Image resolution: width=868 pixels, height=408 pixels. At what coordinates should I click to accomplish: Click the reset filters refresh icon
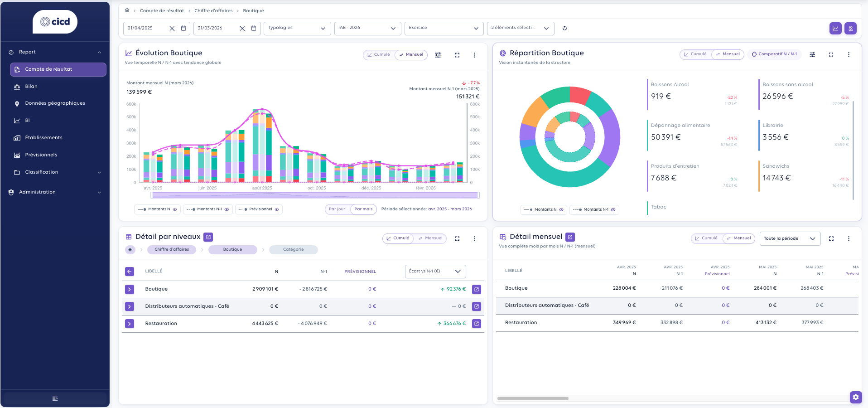[564, 28]
